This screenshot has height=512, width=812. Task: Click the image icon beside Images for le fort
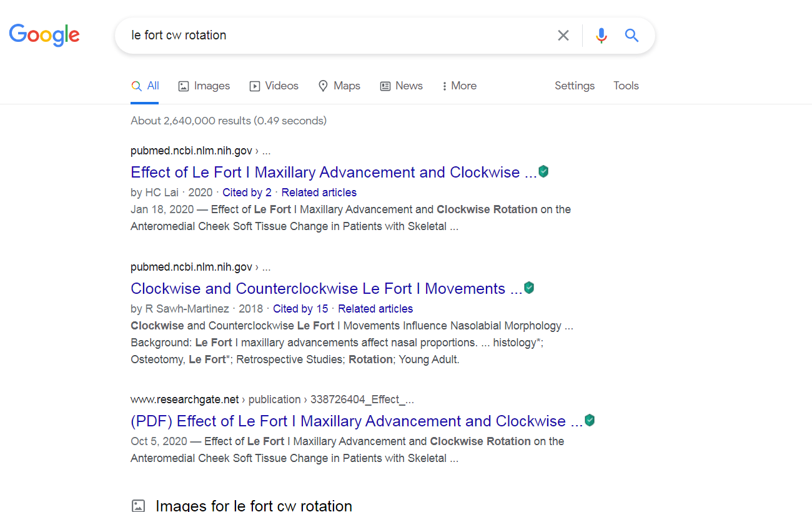pos(138,506)
